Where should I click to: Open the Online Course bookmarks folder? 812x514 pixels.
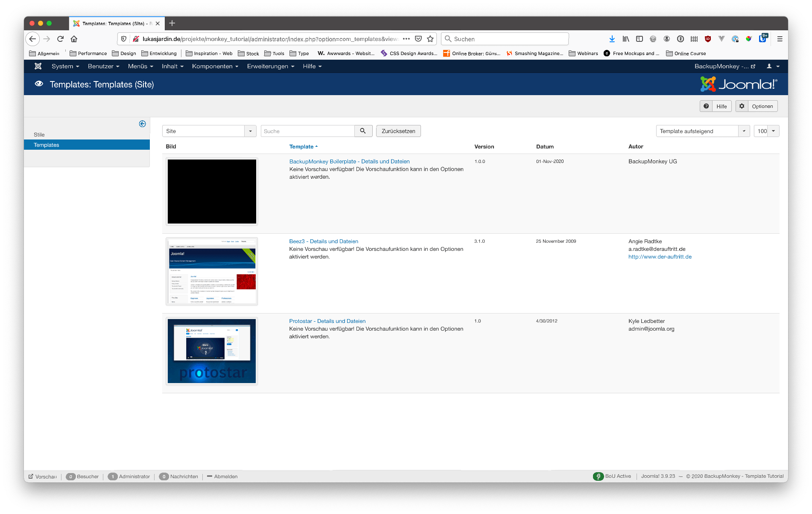pos(686,53)
